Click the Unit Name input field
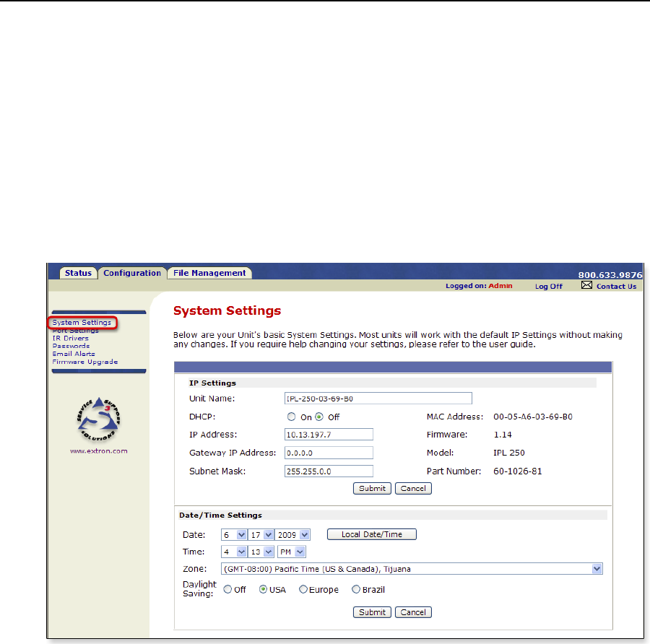Screen dimensions: 650x644 [378, 399]
